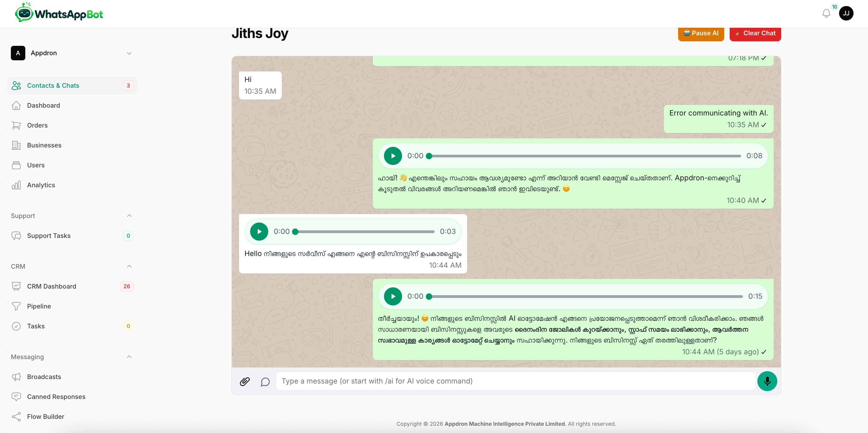The height and width of the screenshot is (433, 868).
Task: Seek in the 0:15 audio progress bar
Action: coord(585,296)
